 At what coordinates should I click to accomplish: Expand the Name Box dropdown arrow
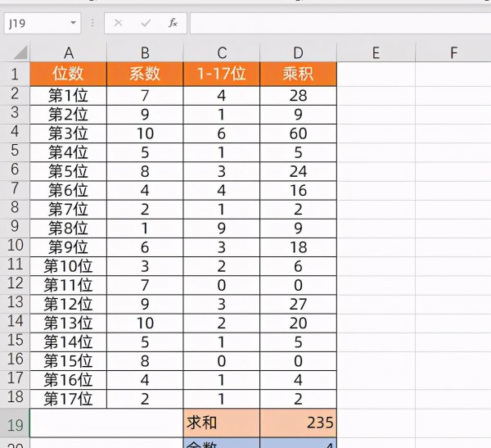(x=74, y=24)
